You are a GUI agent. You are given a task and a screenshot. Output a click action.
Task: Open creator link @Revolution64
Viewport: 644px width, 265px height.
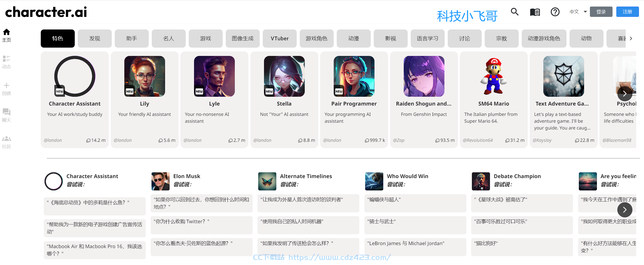[x=478, y=140]
